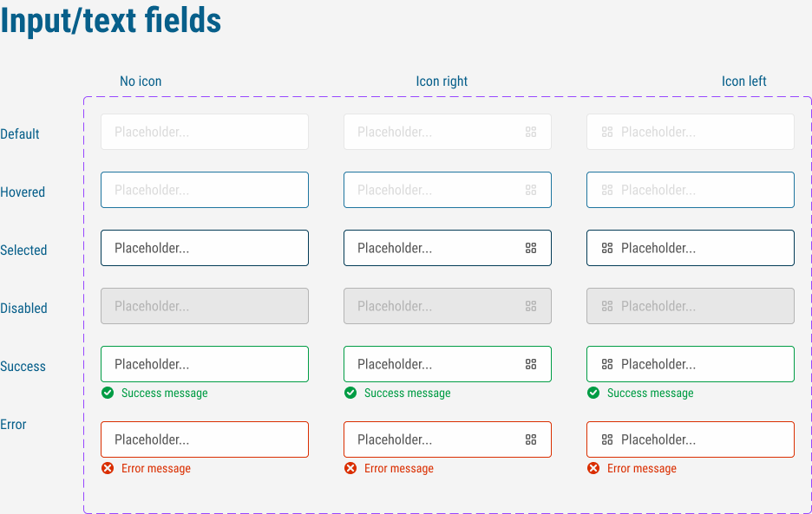
Task: Click green checkmark icon under No icon column
Action: [x=108, y=393]
